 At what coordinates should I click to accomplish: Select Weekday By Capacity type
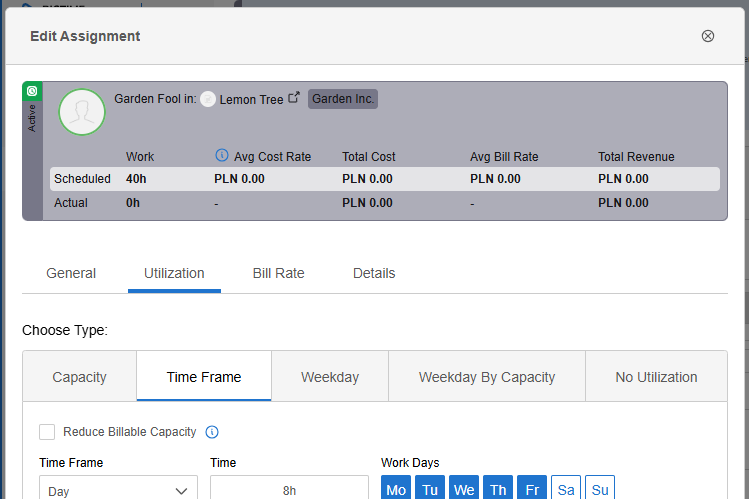487,377
